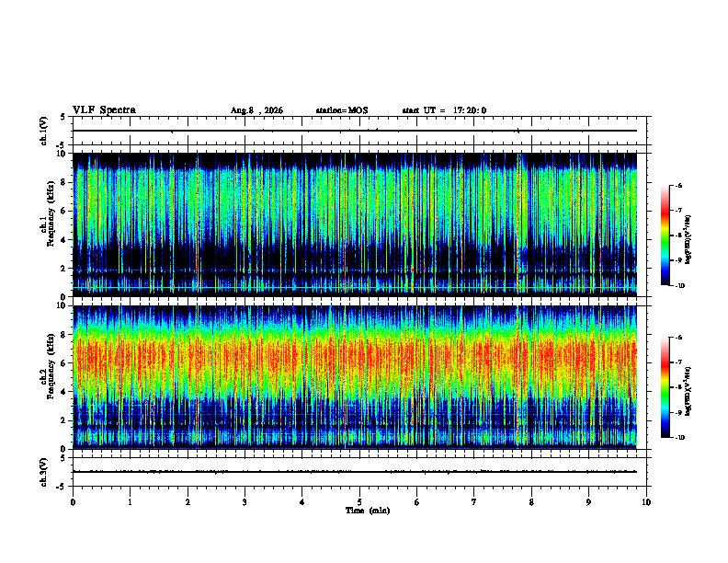Click the "Time (min)" axis label

[368, 511]
